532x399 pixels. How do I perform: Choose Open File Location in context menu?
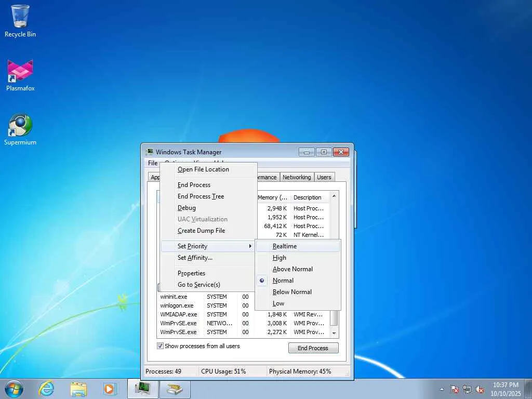pyautogui.click(x=208, y=169)
